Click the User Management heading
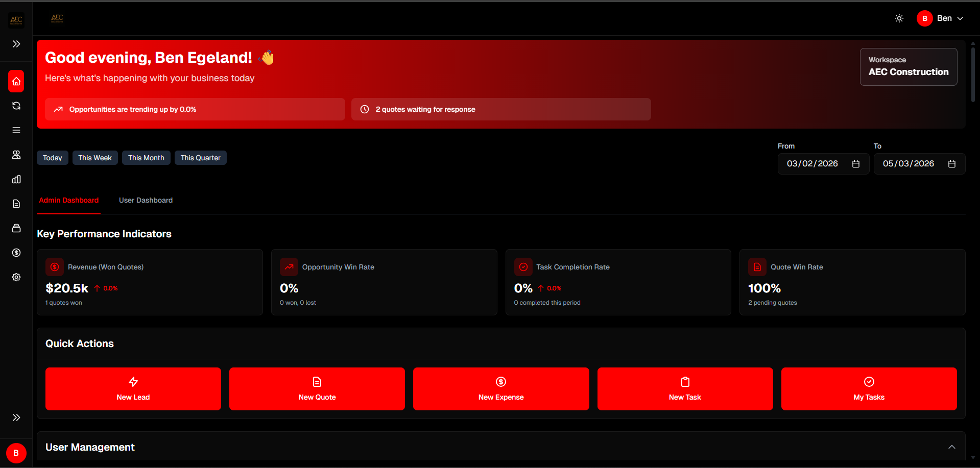 point(90,447)
